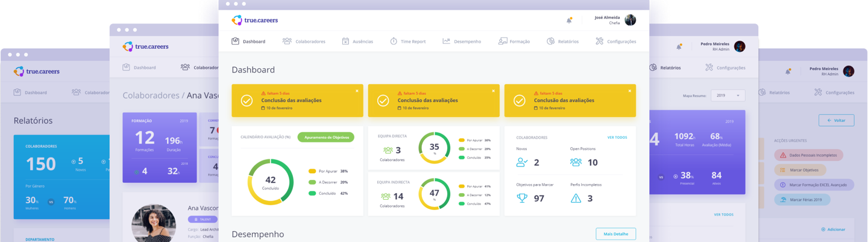The width and height of the screenshot is (868, 242).
Task: Open notifications bell in José Almeida window
Action: point(569,21)
